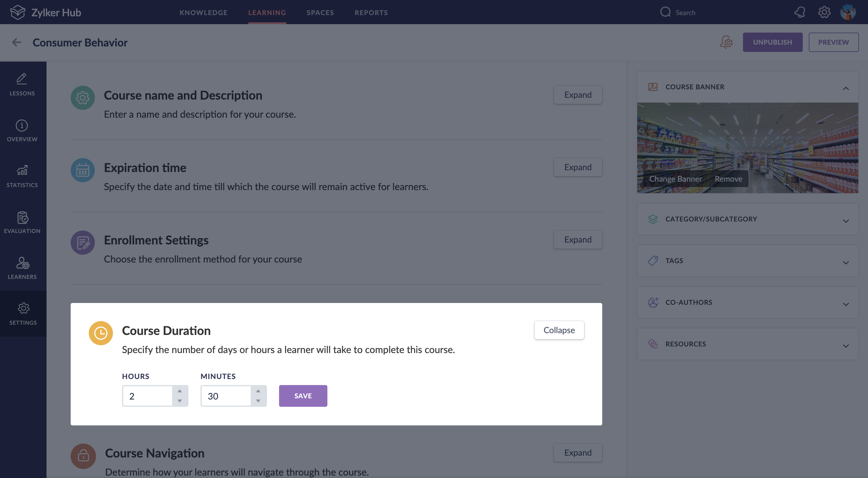
Task: Switch to the Knowledge tab
Action: [x=203, y=12]
